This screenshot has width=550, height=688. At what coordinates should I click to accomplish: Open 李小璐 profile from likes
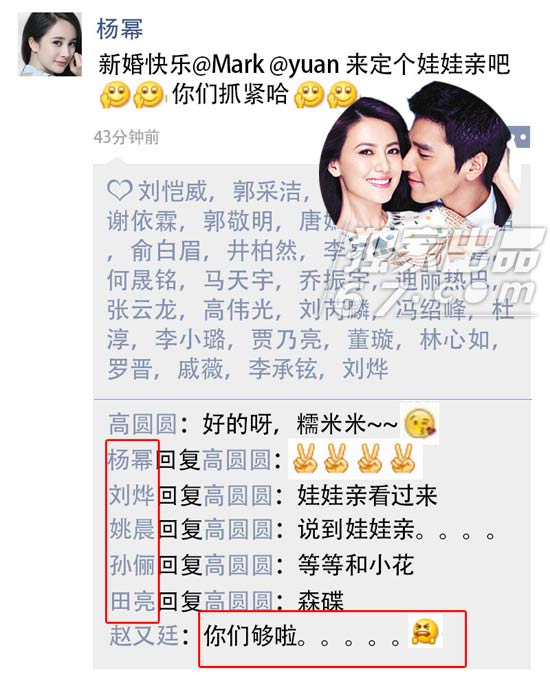click(x=190, y=340)
